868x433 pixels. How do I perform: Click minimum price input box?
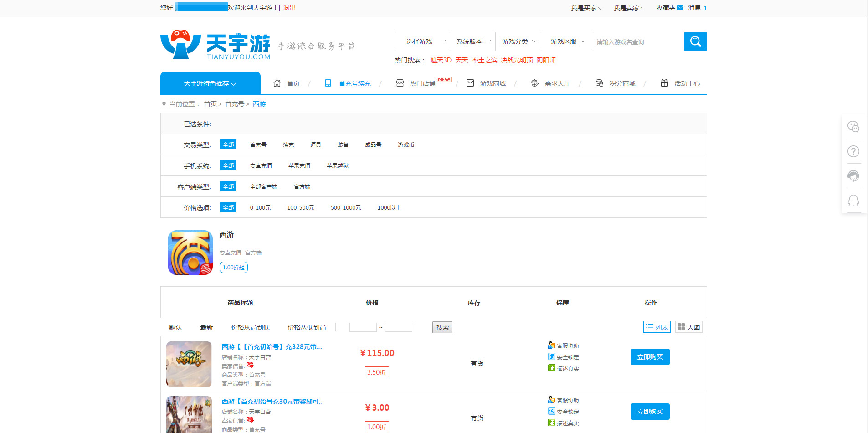pyautogui.click(x=363, y=327)
